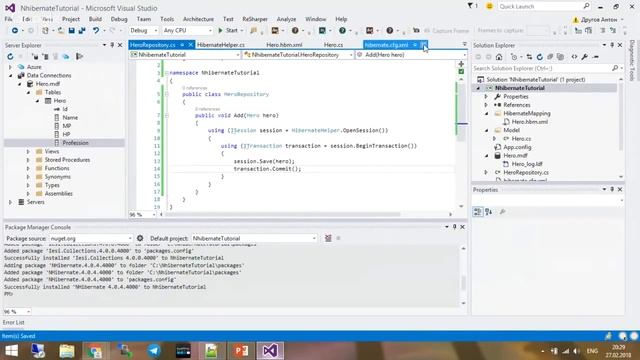Switch to the Hero.cs tab
The width and height of the screenshot is (640, 360).
pos(333,45)
